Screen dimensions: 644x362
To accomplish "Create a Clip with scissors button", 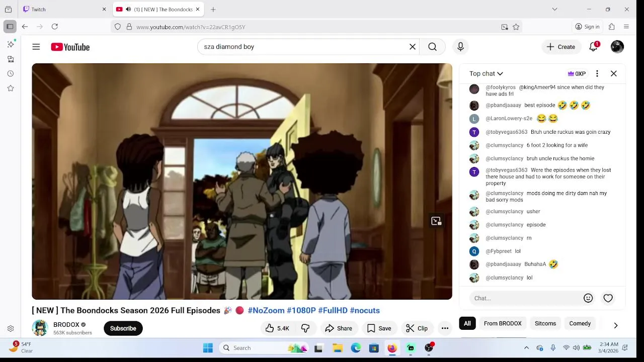I will (x=417, y=328).
